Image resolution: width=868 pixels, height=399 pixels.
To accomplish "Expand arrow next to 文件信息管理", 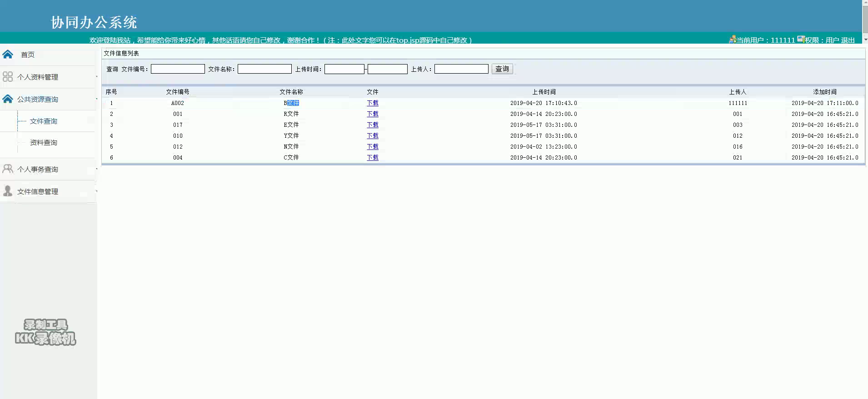I will 96,191.
